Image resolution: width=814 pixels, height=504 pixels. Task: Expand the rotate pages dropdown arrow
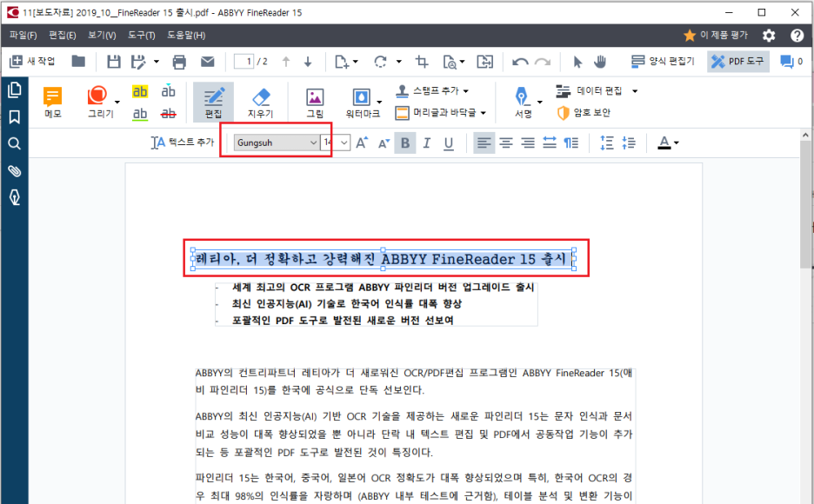pos(398,62)
